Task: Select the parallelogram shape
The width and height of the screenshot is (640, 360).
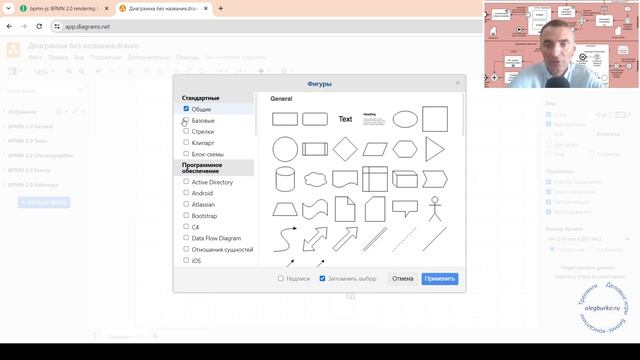Action: (x=375, y=149)
